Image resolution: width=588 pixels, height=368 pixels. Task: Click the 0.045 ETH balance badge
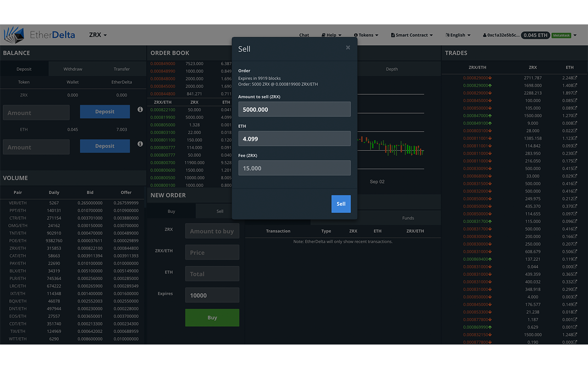[x=536, y=35]
